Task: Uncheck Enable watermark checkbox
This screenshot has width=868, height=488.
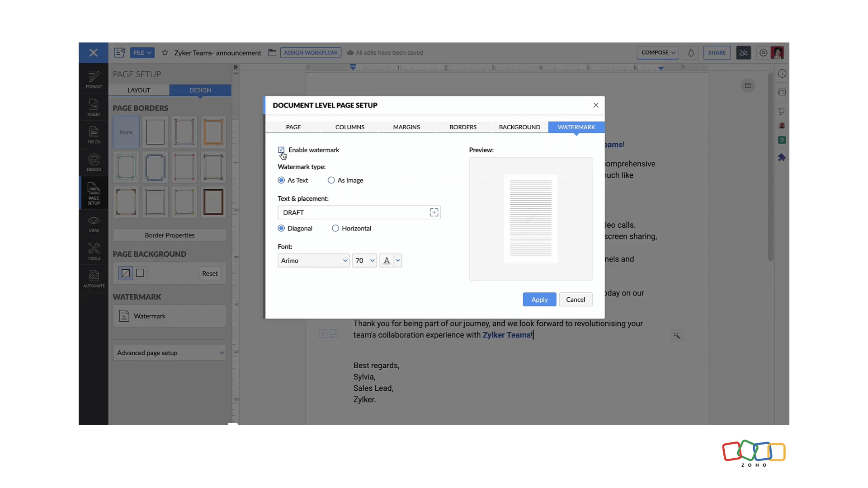Action: tap(281, 150)
